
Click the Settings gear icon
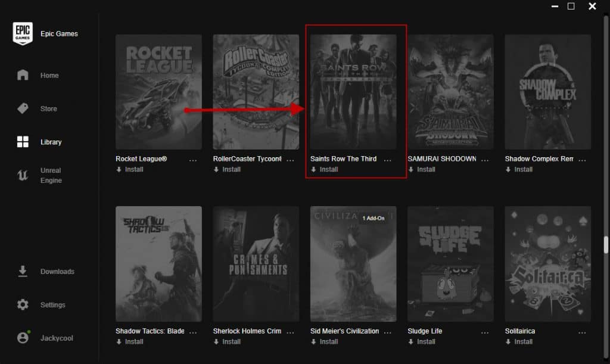[23, 304]
